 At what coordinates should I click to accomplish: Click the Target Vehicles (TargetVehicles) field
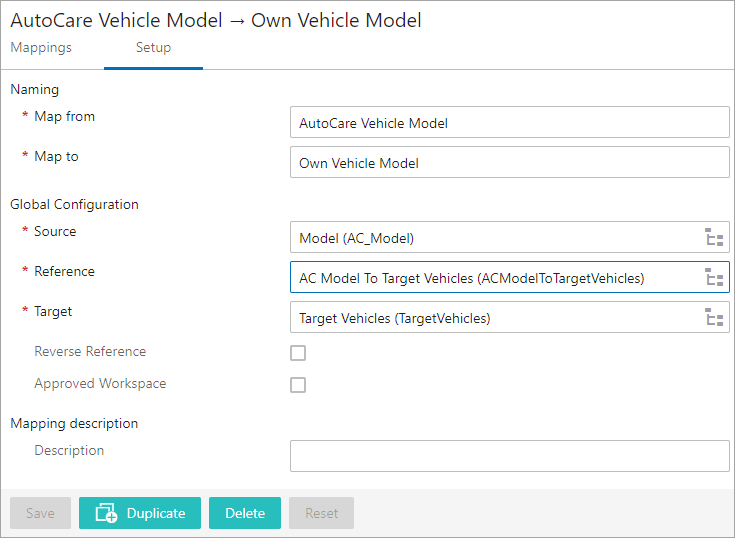[497, 317]
